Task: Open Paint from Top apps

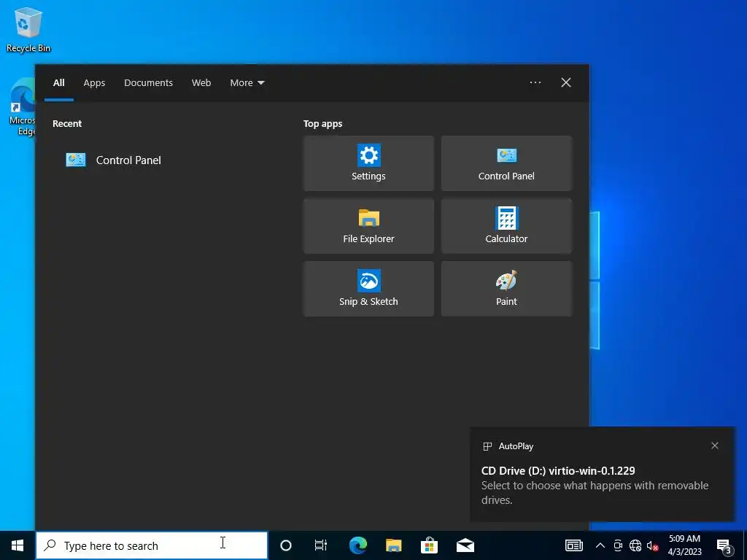Action: click(x=506, y=289)
